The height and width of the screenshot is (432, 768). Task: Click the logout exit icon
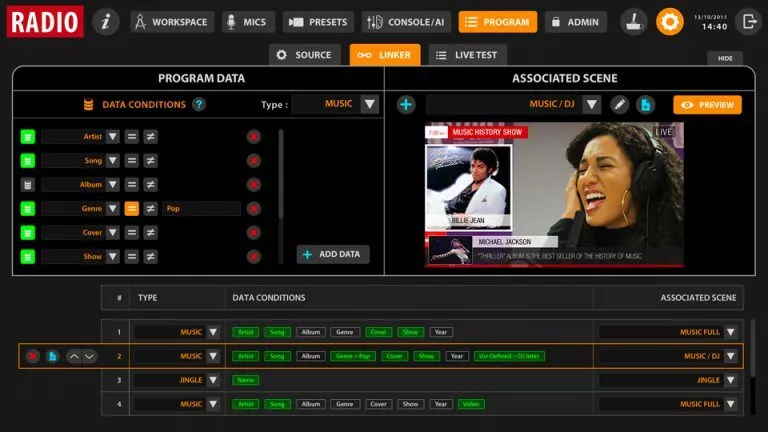tap(746, 21)
